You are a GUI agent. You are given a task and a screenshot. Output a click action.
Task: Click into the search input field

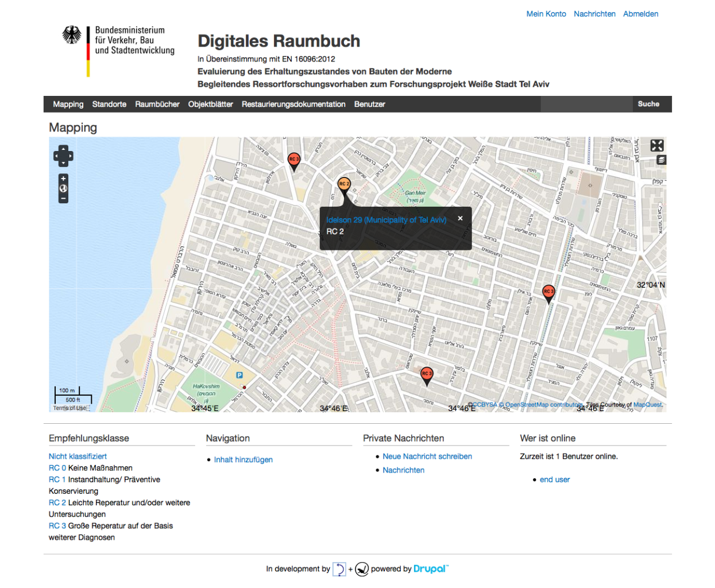coord(586,104)
